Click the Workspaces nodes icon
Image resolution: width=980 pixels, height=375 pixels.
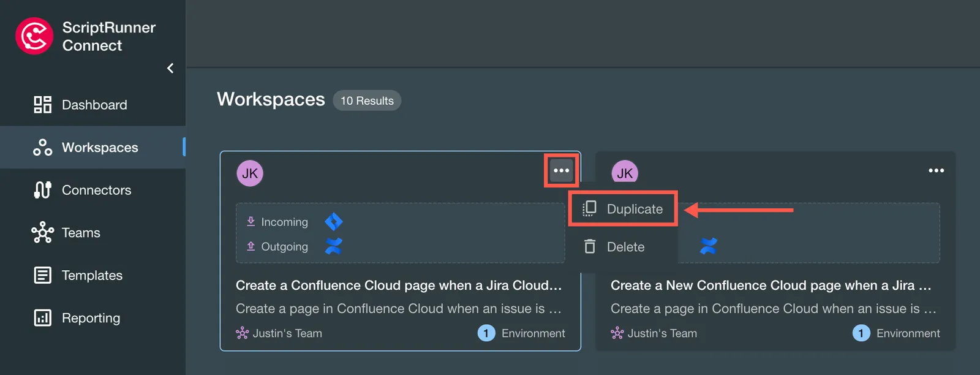pyautogui.click(x=42, y=148)
